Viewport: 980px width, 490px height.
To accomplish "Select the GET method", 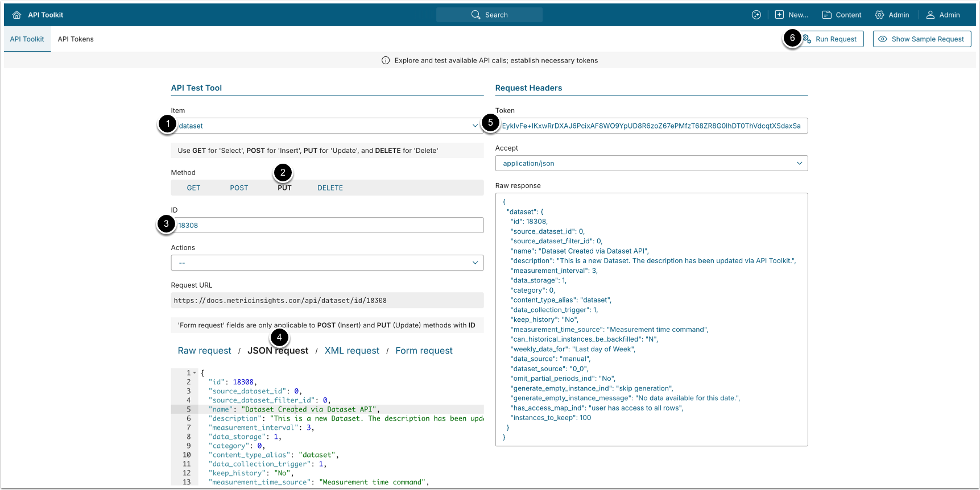I will [x=193, y=188].
